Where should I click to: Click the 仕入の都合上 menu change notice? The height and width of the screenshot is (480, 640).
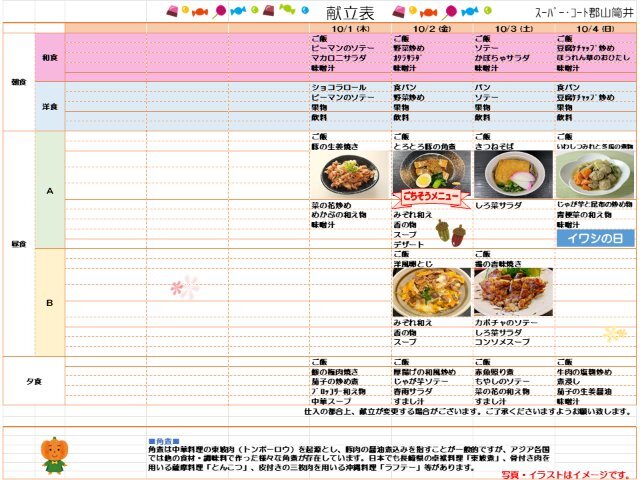[468, 411]
